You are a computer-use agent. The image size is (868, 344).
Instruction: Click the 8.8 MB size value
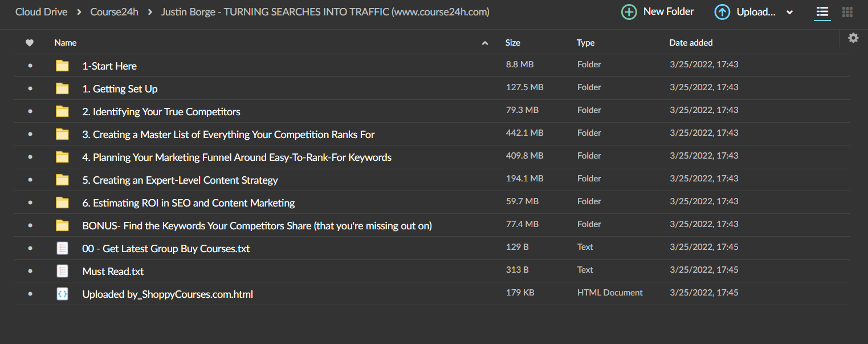520,64
